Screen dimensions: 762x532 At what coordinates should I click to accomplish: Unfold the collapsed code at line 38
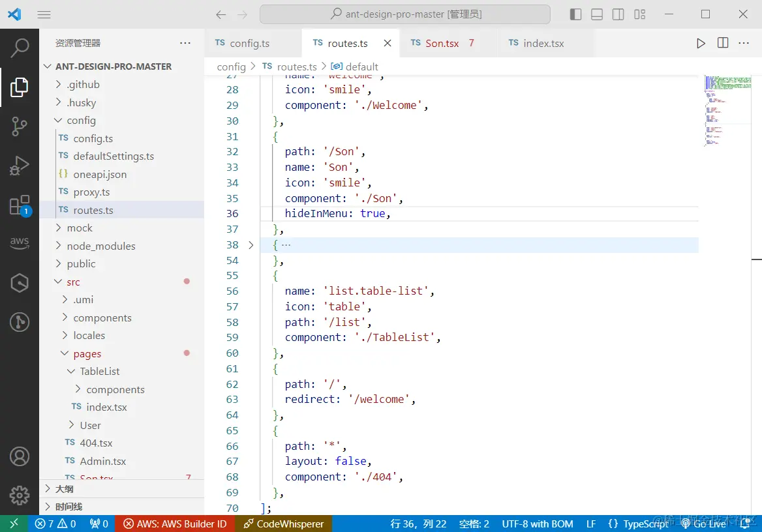tap(251, 245)
